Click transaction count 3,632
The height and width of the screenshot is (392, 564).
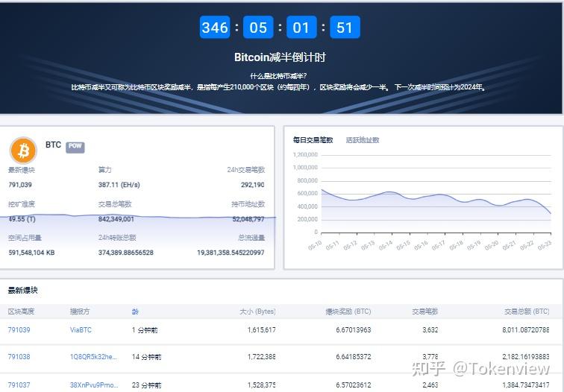point(430,330)
